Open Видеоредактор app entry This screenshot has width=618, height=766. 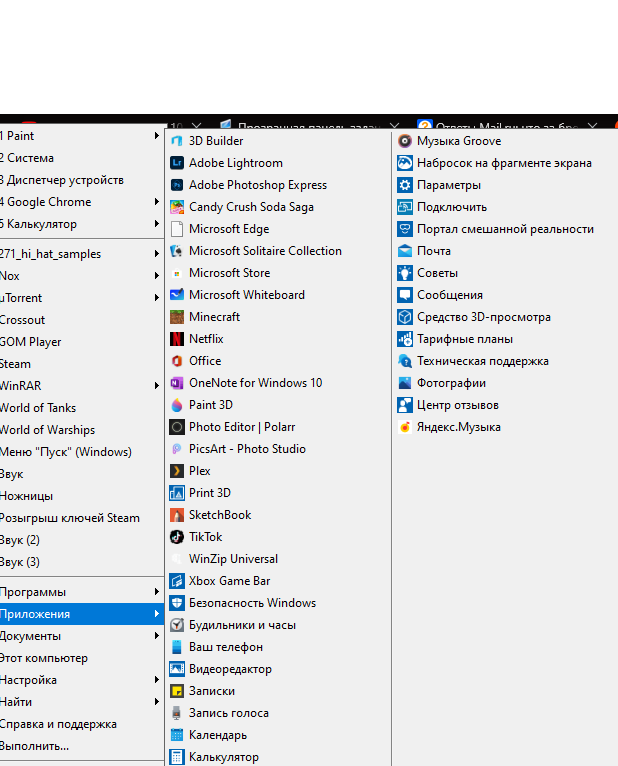pyautogui.click(x=278, y=669)
